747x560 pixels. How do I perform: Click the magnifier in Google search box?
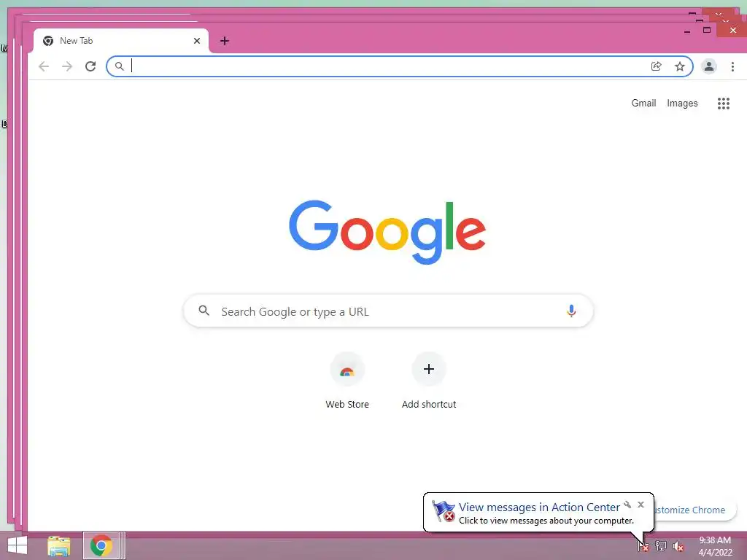[204, 311]
